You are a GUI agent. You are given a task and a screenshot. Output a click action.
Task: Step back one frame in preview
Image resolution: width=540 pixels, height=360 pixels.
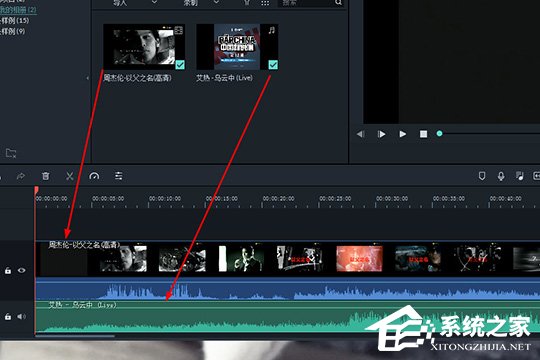pos(361,134)
